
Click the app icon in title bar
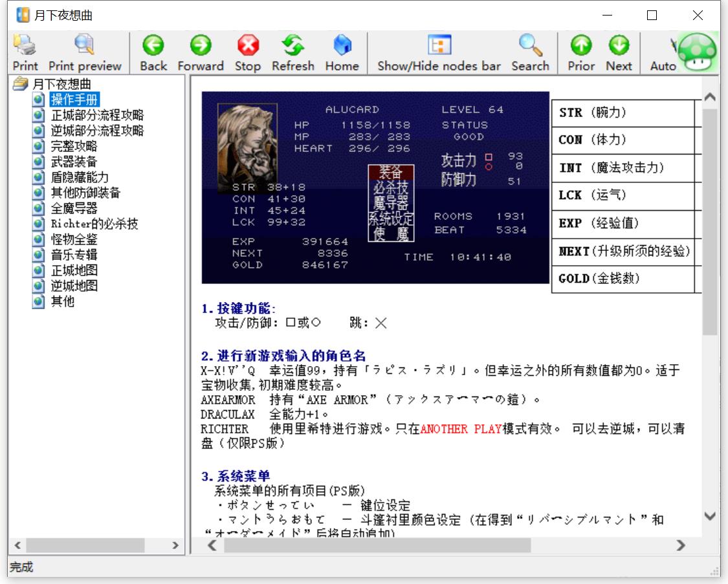click(x=23, y=16)
